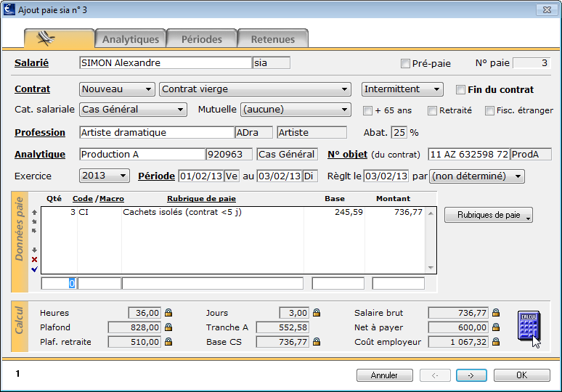Tick the + 65 ans checkbox
The height and width of the screenshot is (392, 562).
(367, 110)
